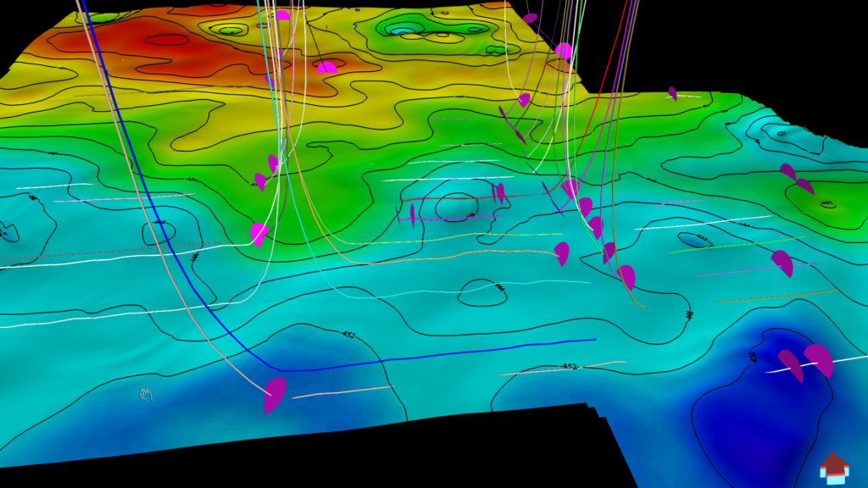Viewport: 868px width, 488px height.
Task: Select the -452 contour label on the blue contour
Action: (x=567, y=367)
